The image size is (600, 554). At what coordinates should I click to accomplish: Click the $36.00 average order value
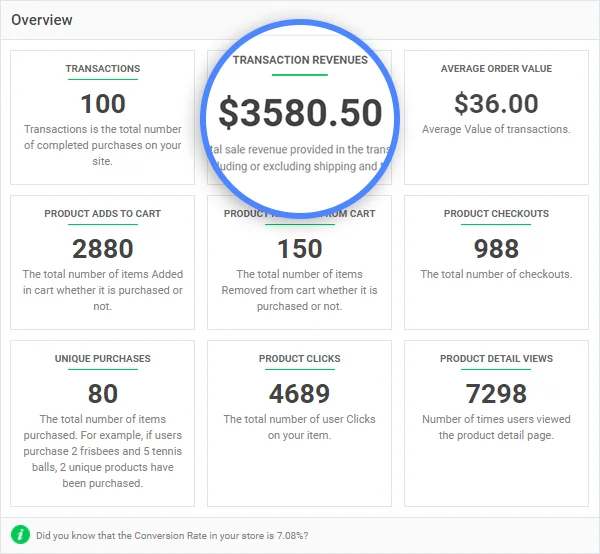(496, 103)
